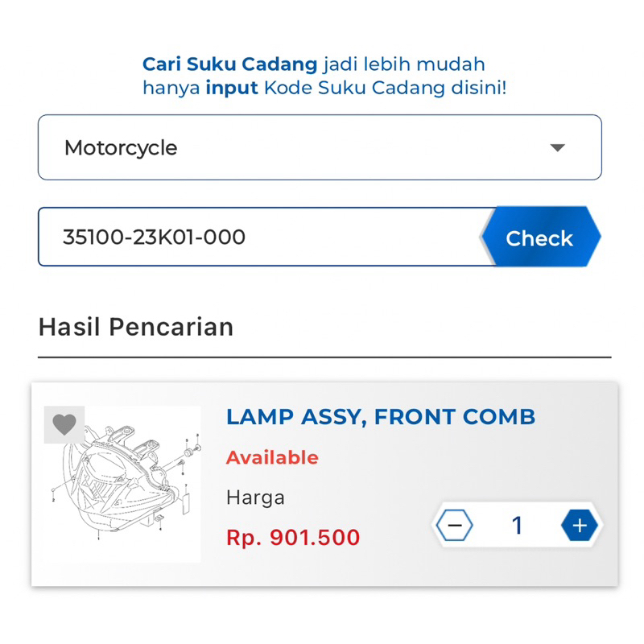Decrease quantity with the minus button

pos(454,526)
